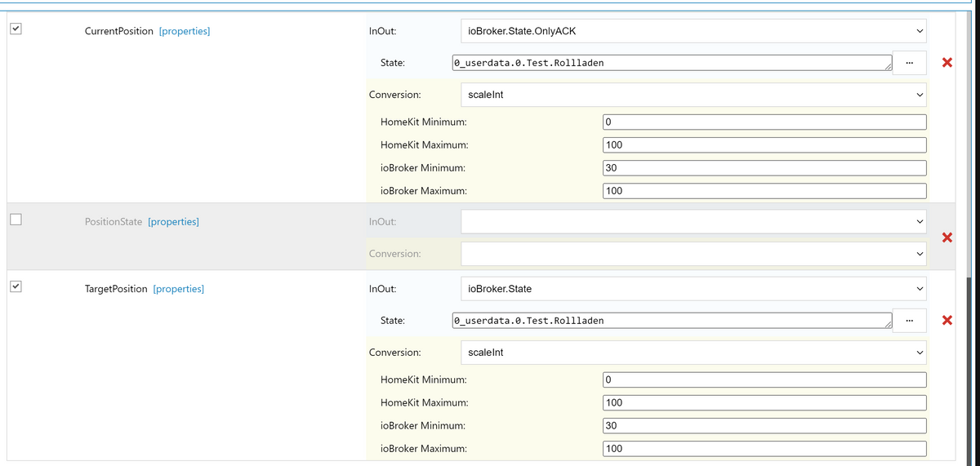Edit TargetPosition ioBroker Minimum field

[764, 425]
